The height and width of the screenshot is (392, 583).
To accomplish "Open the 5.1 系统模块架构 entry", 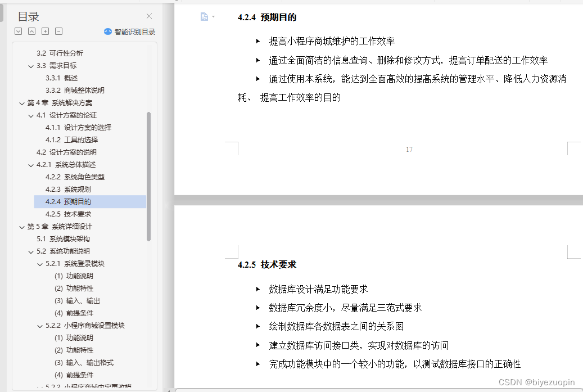I will [63, 239].
